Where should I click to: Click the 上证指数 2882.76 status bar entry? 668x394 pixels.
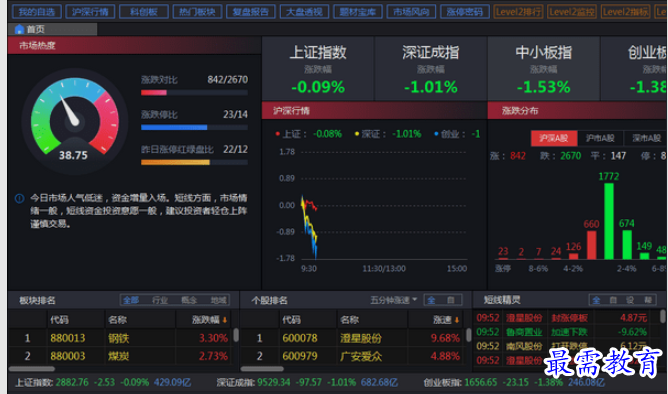103,382
